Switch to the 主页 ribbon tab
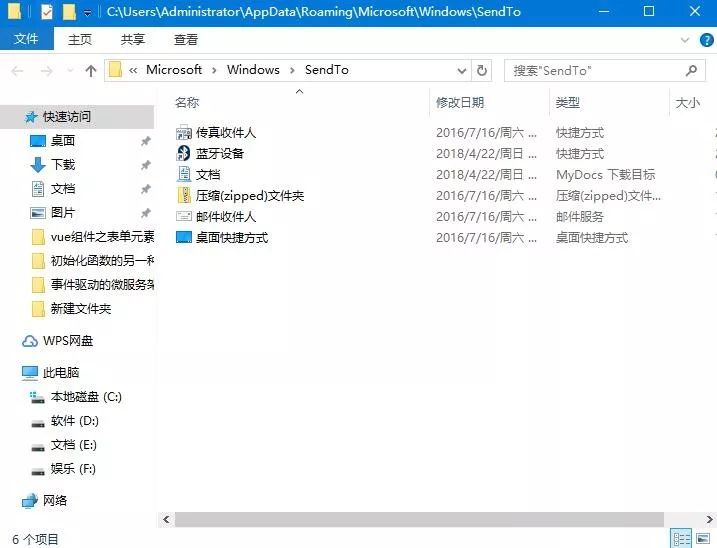Image resolution: width=717 pixels, height=548 pixels. tap(80, 39)
